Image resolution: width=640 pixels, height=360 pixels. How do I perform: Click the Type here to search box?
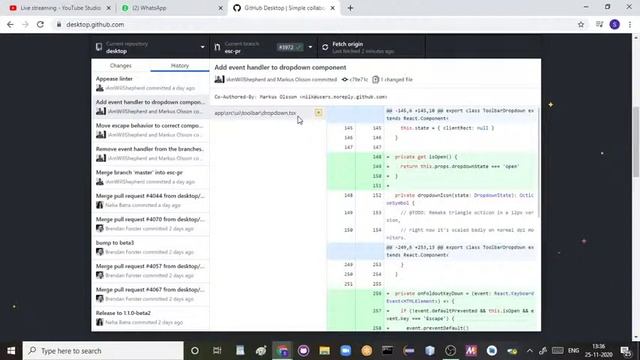point(103,351)
